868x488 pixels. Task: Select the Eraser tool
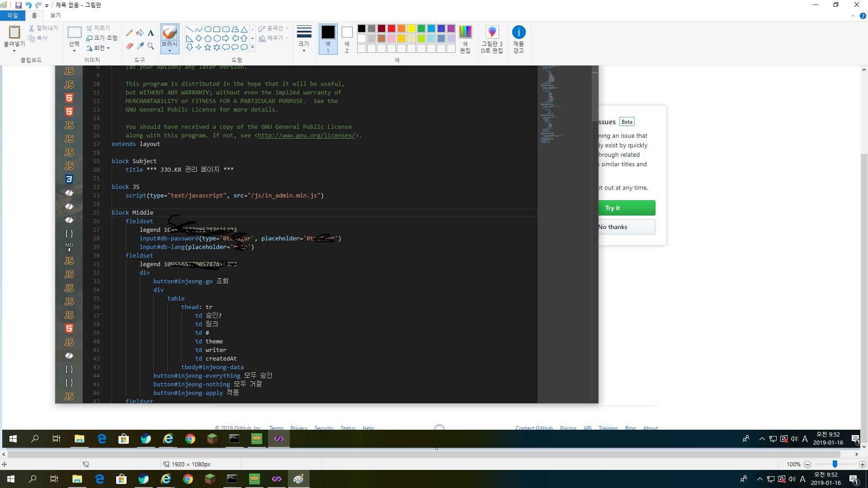(130, 46)
